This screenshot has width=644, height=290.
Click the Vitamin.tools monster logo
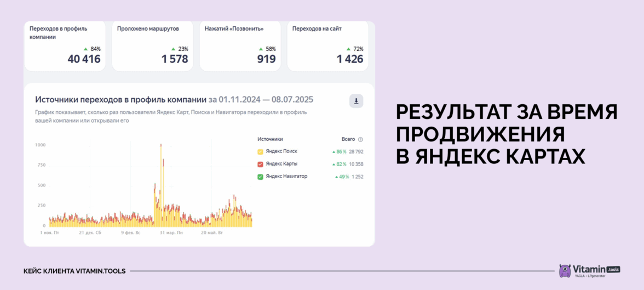point(565,271)
